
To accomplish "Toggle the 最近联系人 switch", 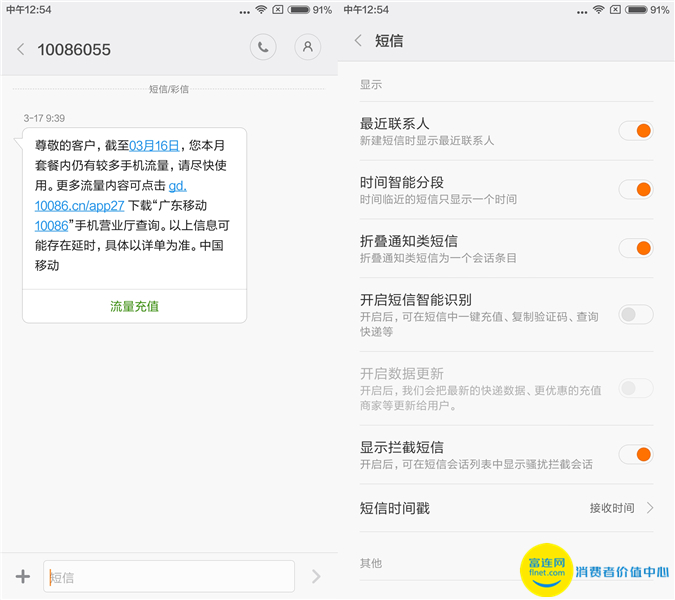I will pyautogui.click(x=636, y=130).
